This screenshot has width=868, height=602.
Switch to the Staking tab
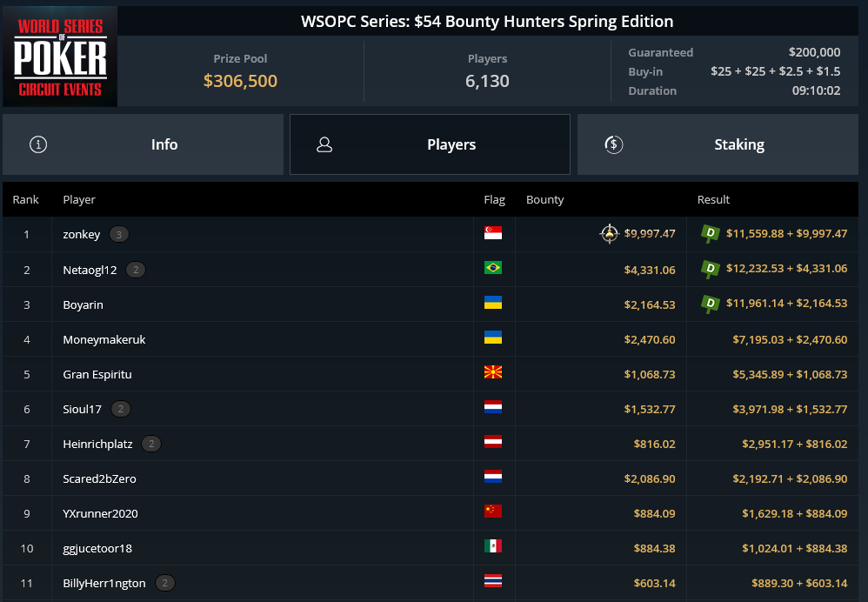[718, 144]
